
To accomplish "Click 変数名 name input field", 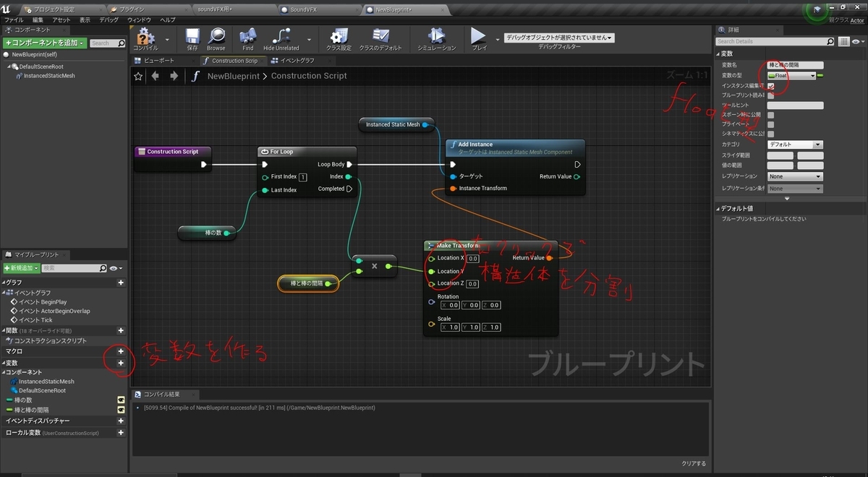I will click(795, 65).
